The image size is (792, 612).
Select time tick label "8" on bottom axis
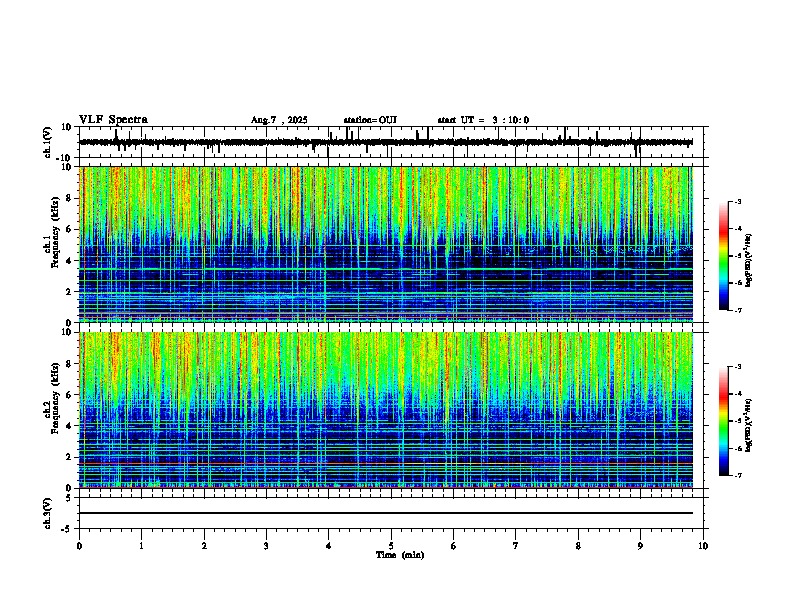click(x=578, y=546)
